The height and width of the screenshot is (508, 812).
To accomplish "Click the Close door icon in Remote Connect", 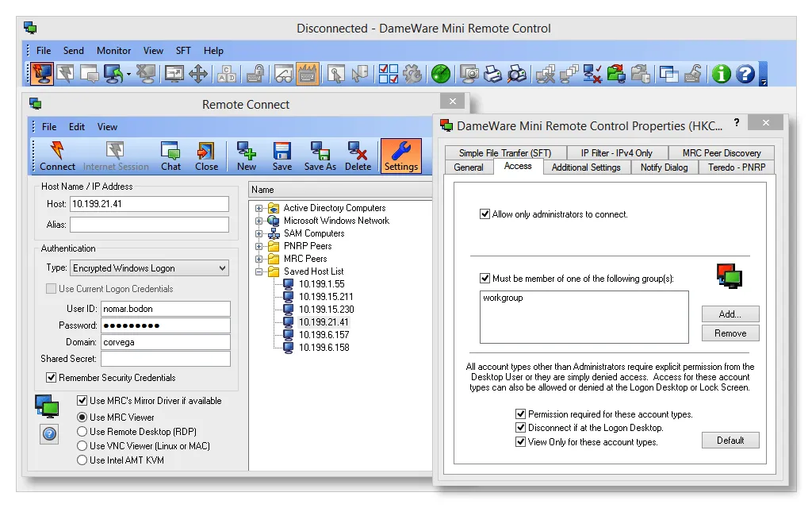I will tap(206, 155).
